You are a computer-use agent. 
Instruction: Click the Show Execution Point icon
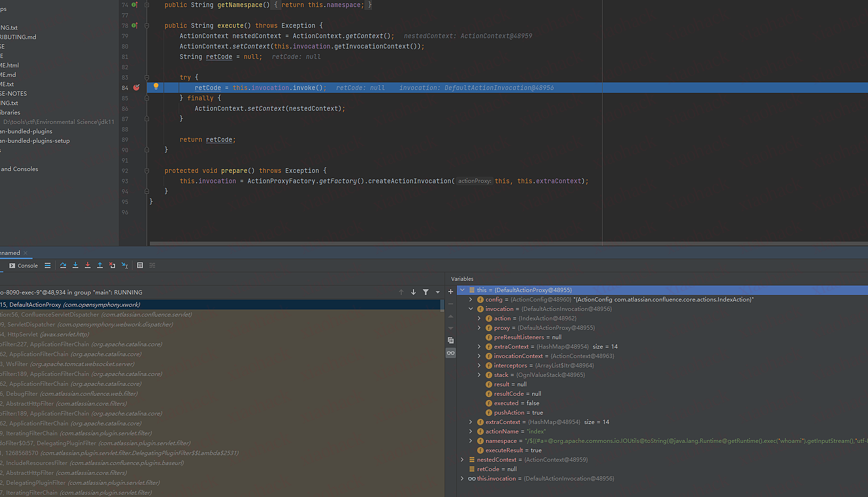coord(48,266)
